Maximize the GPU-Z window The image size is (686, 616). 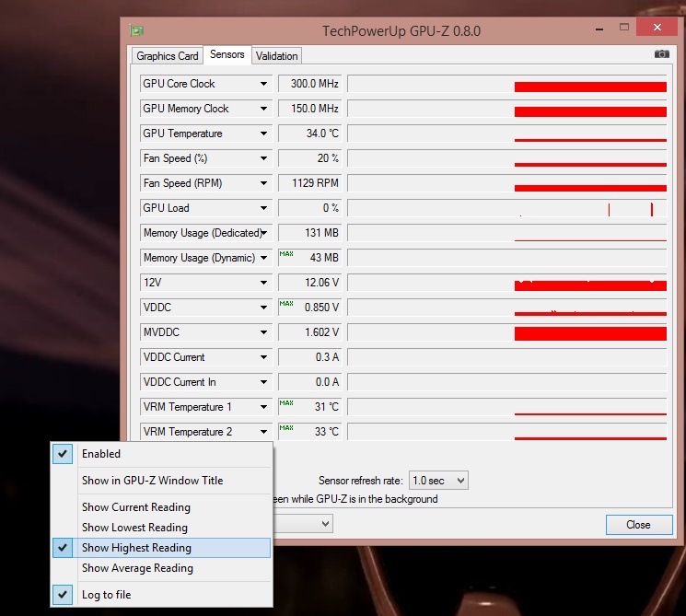coord(624,27)
